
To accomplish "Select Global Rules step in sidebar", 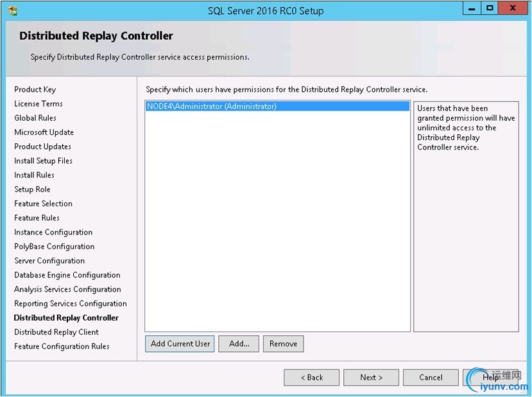I will [35, 118].
